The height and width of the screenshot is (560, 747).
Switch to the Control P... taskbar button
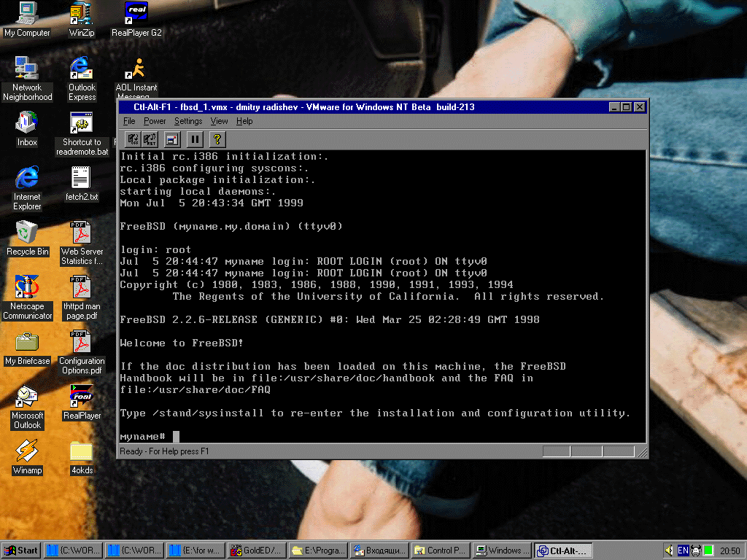[x=441, y=551]
